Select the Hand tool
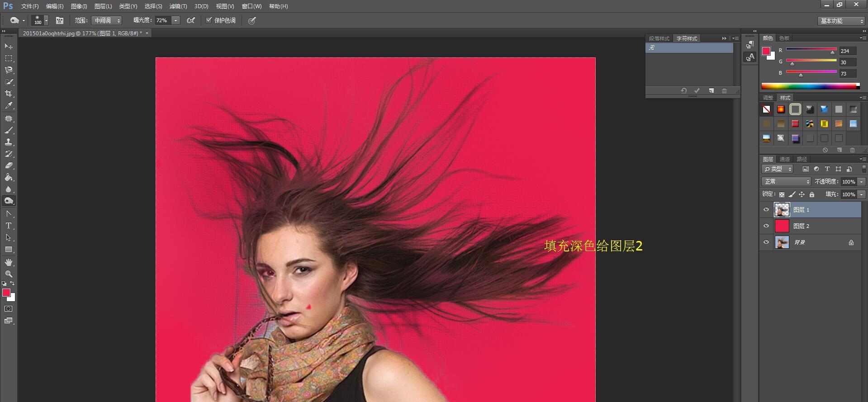Image resolution: width=868 pixels, height=402 pixels. [x=9, y=262]
